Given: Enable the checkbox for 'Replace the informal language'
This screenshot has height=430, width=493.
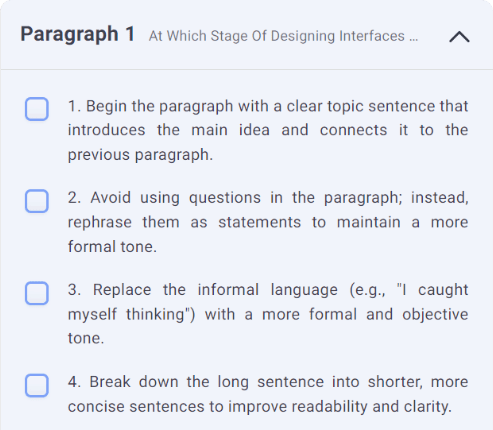Looking at the screenshot, I should (x=37, y=293).
